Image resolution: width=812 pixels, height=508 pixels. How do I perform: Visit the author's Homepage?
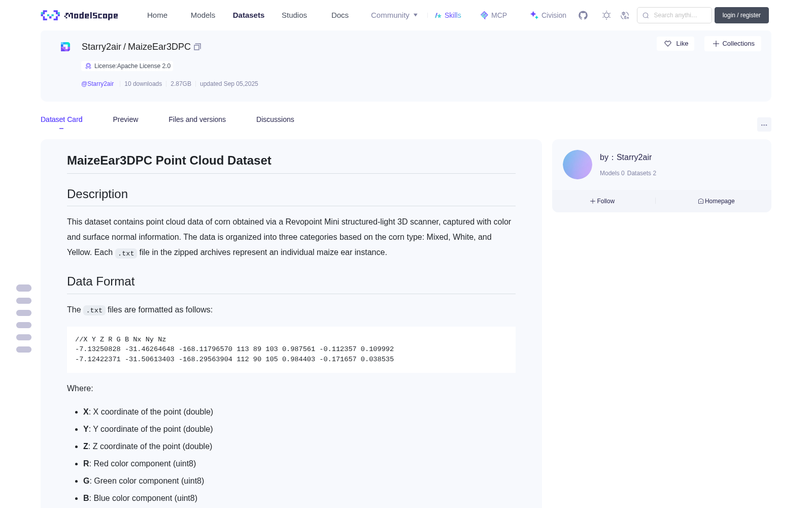[x=716, y=201]
